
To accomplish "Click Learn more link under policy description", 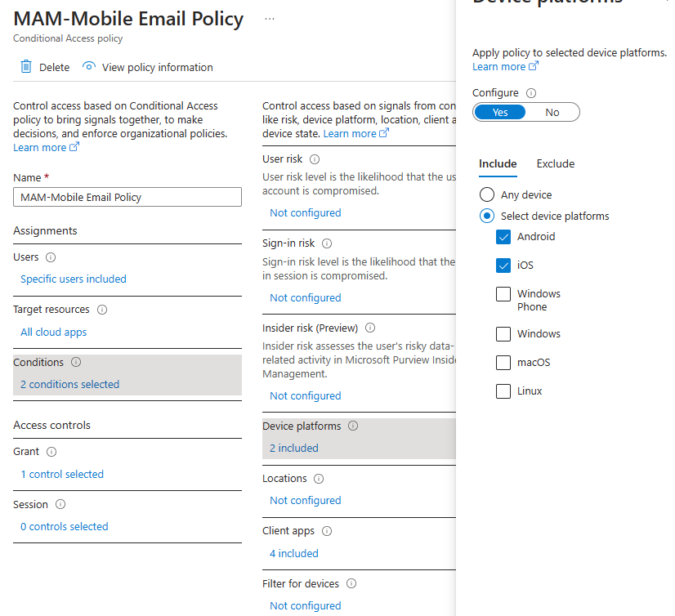I will (x=47, y=147).
